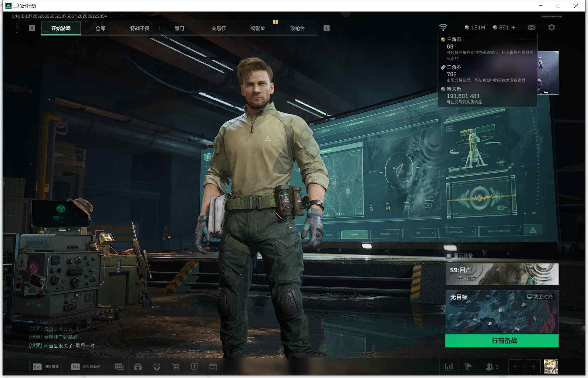Open the promo thumbnail beside the currency tooltip
This screenshot has width=588, height=378.
click(548, 73)
